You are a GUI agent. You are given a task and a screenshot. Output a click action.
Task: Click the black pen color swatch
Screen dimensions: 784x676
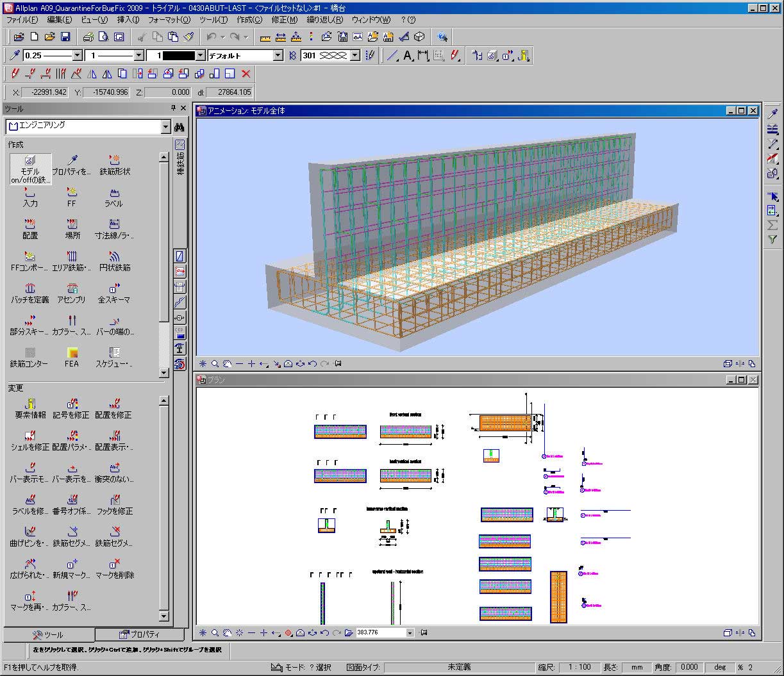(178, 56)
